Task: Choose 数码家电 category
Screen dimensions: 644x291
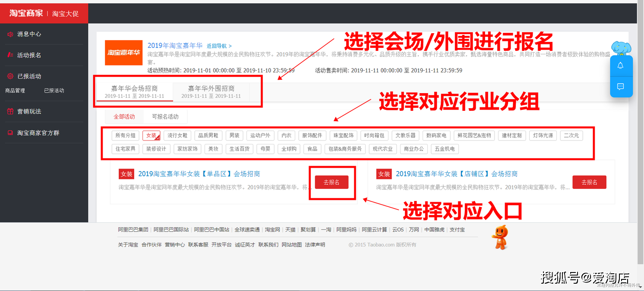Action: (x=436, y=135)
